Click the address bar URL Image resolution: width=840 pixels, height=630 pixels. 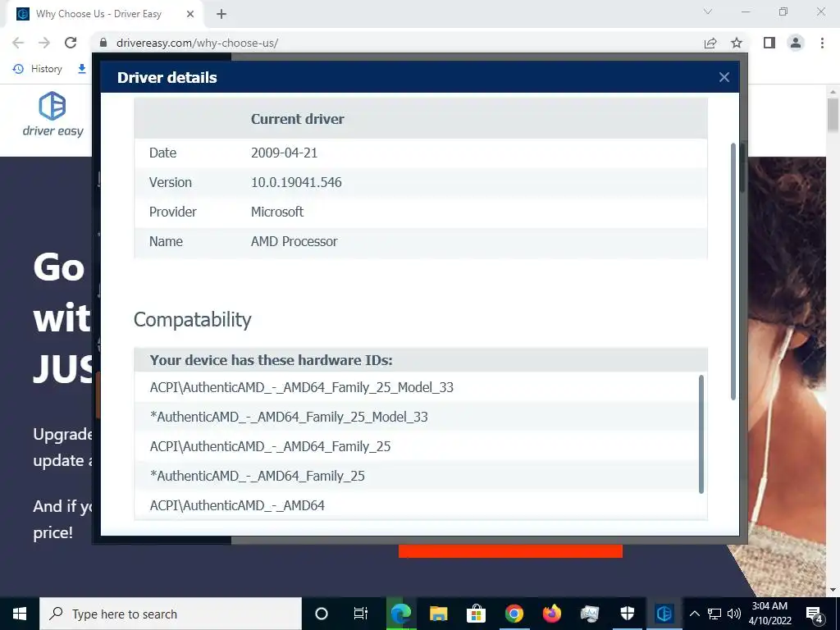pyautogui.click(x=197, y=43)
